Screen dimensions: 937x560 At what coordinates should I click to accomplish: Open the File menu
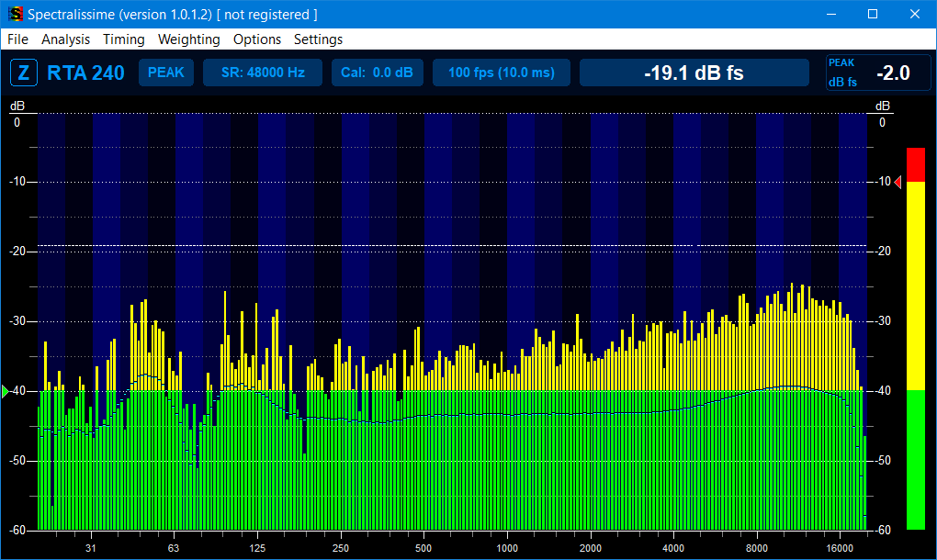18,39
